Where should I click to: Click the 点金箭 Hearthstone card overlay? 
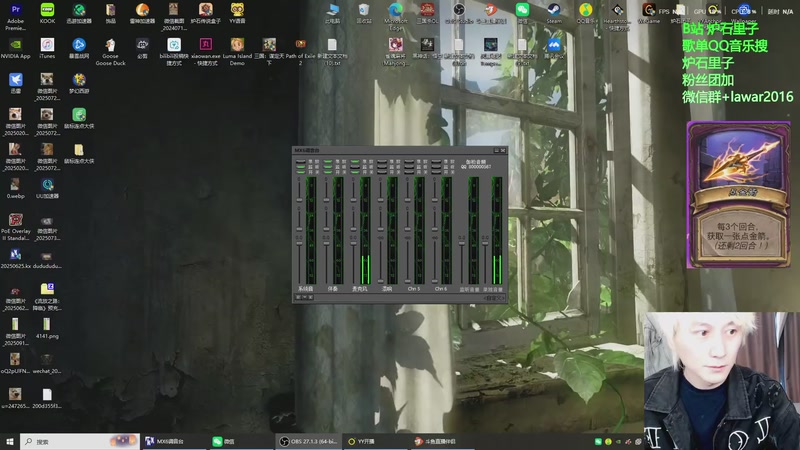(x=738, y=194)
